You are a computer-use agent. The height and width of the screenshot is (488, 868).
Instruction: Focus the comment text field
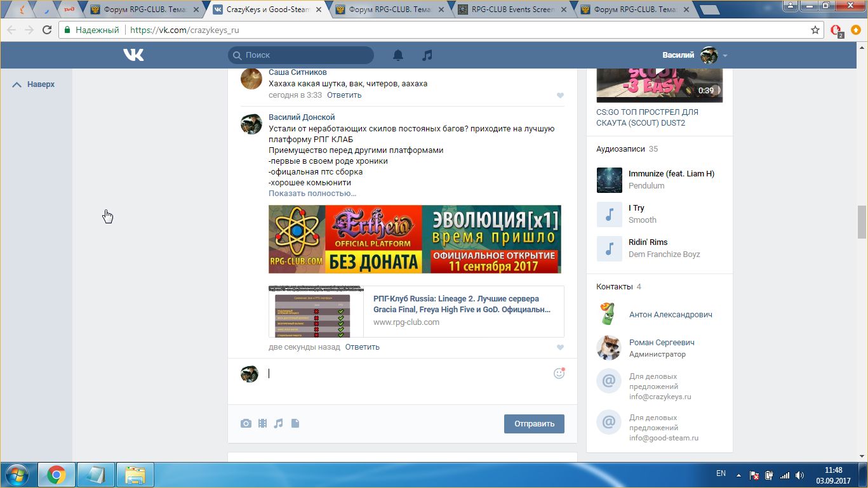pos(406,374)
